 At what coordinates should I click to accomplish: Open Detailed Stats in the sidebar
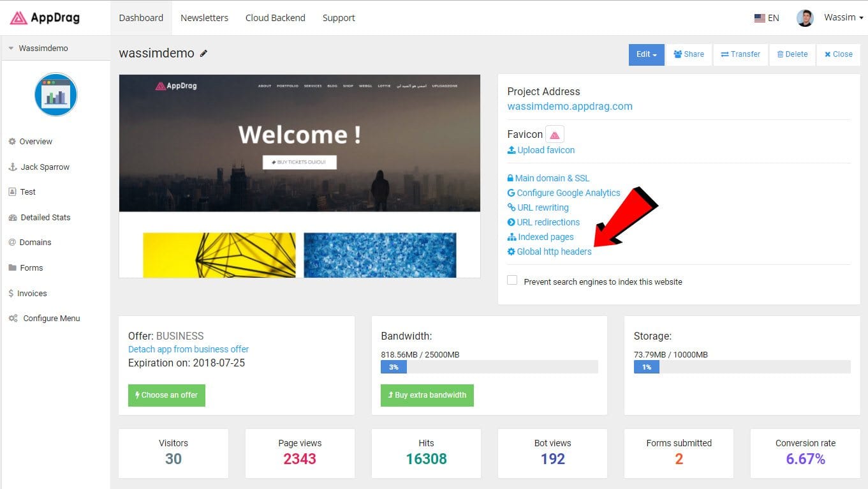point(45,218)
